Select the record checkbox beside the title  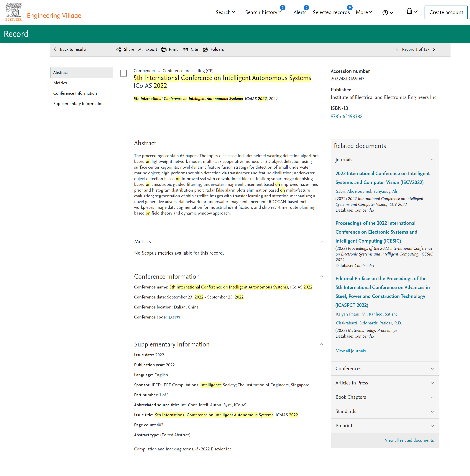point(123,73)
